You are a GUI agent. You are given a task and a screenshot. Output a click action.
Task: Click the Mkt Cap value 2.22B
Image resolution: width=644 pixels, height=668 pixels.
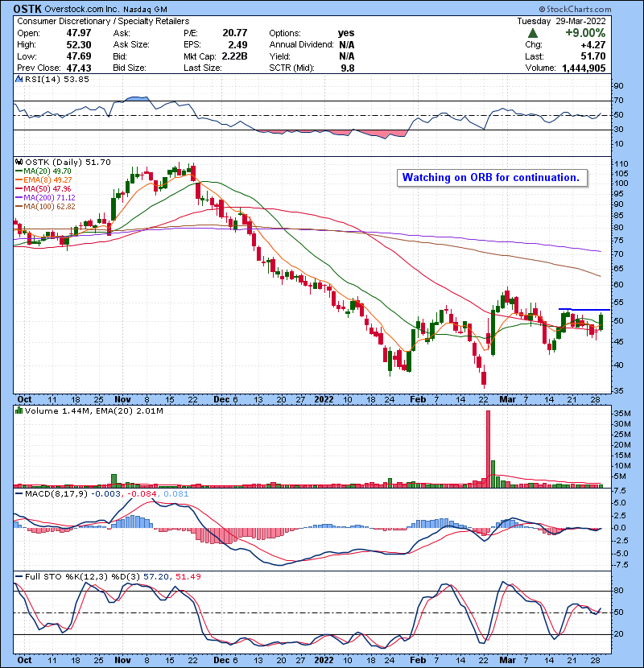tap(235, 56)
